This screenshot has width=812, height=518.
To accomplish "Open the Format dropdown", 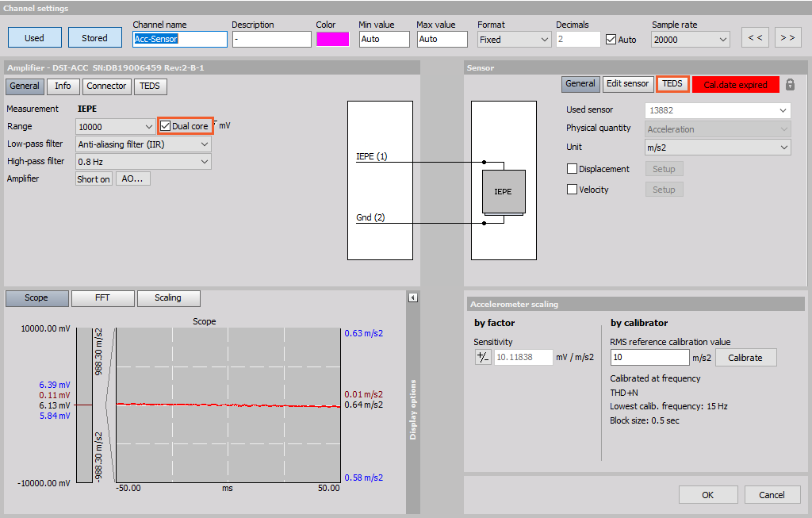I will click(513, 40).
